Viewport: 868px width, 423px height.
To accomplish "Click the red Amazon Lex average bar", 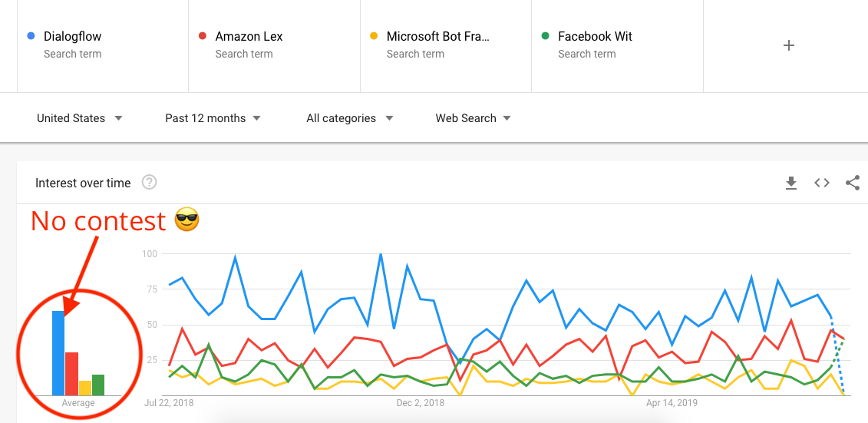I will (71, 374).
